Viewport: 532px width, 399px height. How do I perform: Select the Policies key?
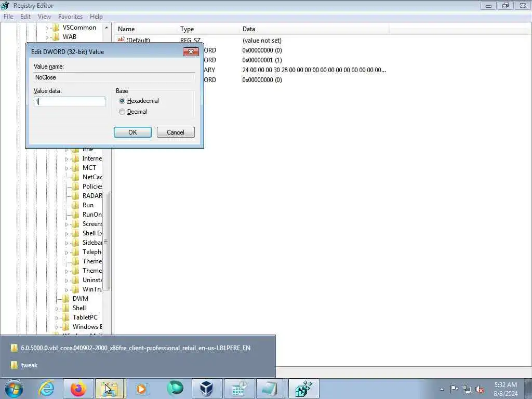(x=92, y=187)
